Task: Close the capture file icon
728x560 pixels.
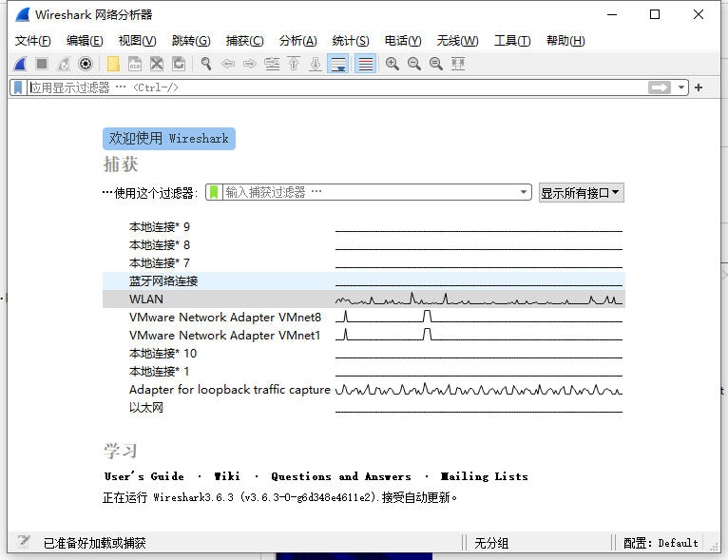Action: tap(157, 64)
